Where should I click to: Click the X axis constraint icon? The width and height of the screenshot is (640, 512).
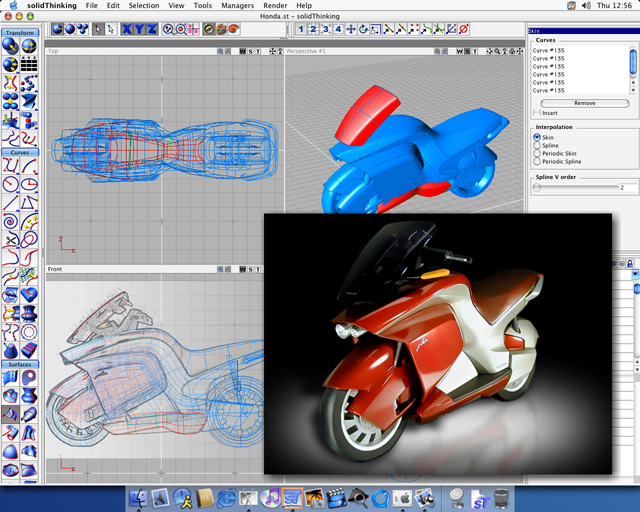pyautogui.click(x=127, y=29)
